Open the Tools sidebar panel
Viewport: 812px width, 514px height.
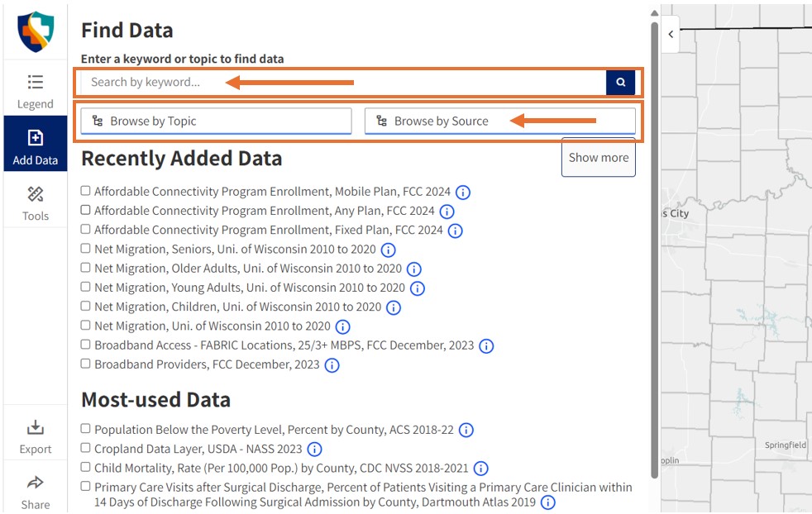(35, 202)
